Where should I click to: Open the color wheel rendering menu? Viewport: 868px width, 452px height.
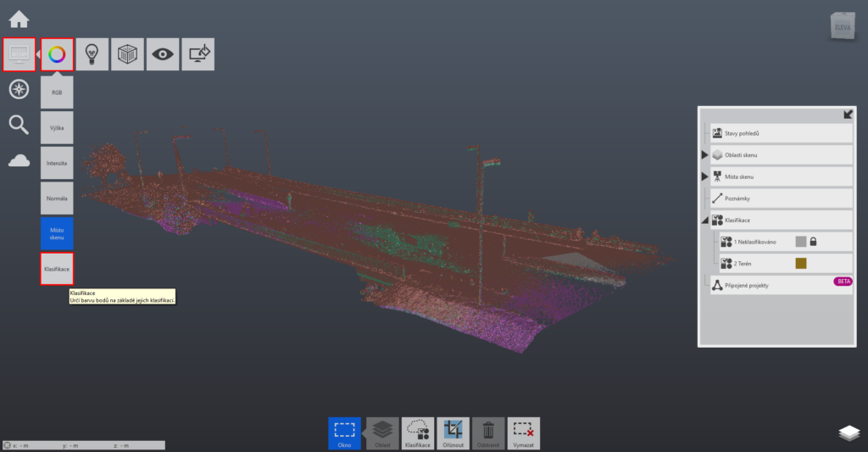pos(57,54)
